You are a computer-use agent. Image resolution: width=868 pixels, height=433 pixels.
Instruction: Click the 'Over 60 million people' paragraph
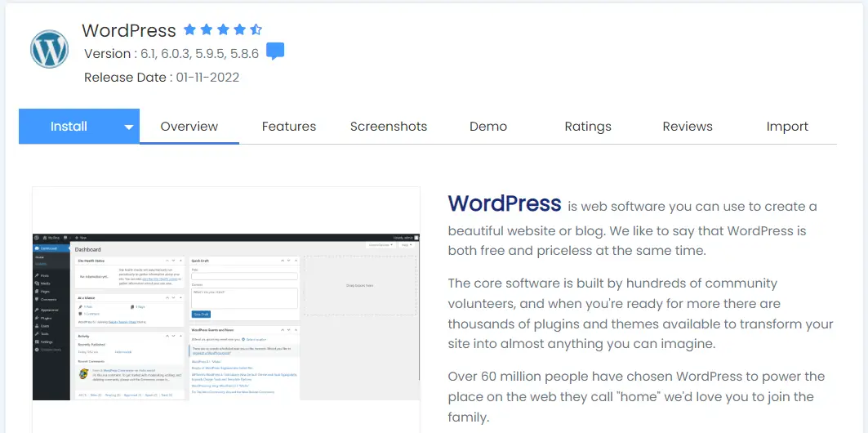(637, 396)
